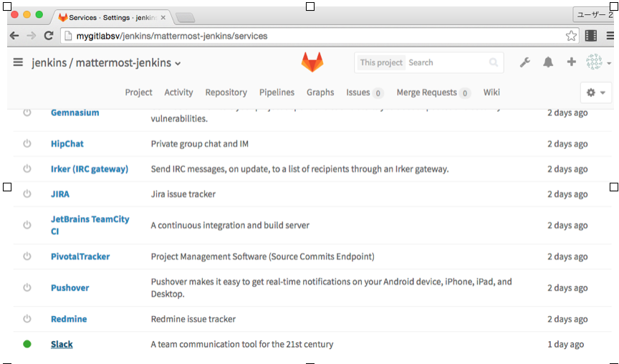
Task: Open the Repository tab
Action: tap(226, 92)
